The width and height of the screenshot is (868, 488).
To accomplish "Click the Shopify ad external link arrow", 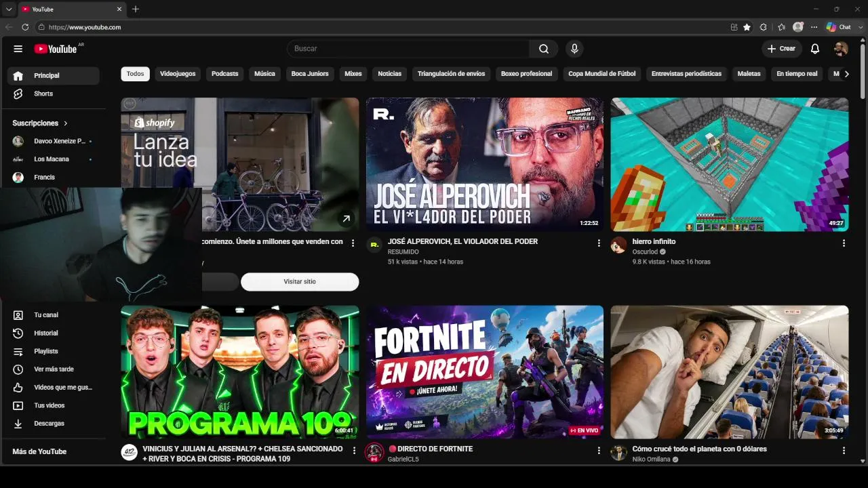I will (x=347, y=218).
